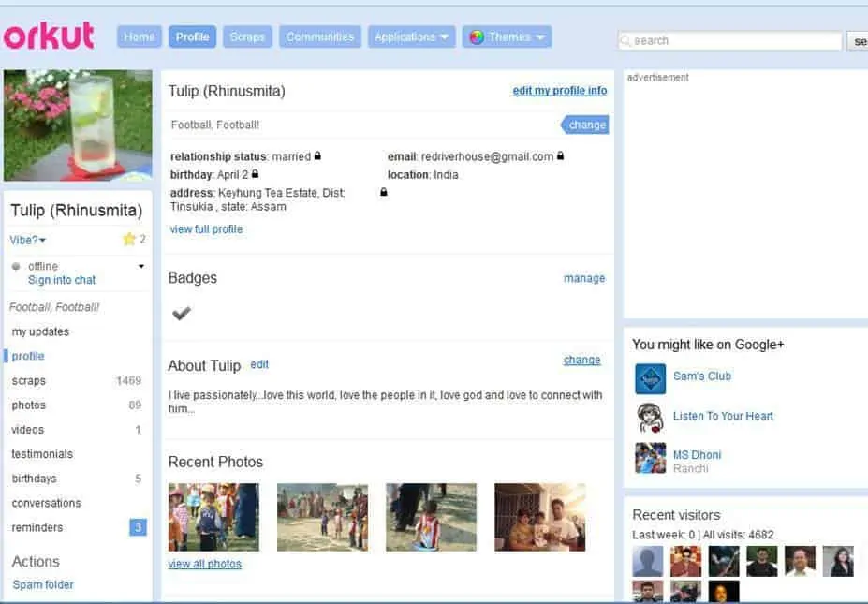Toggle the address privacy lock
This screenshot has height=604, width=868.
coord(383,192)
